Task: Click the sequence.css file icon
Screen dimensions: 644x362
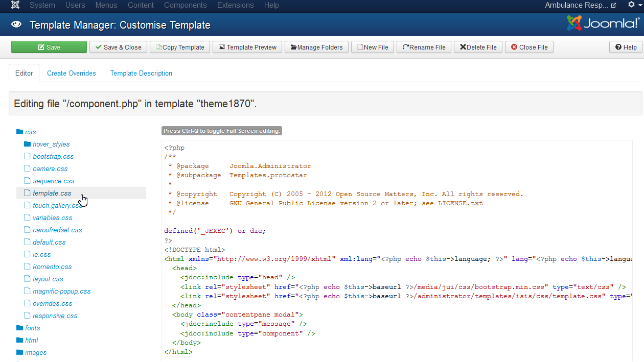Action: pos(28,181)
